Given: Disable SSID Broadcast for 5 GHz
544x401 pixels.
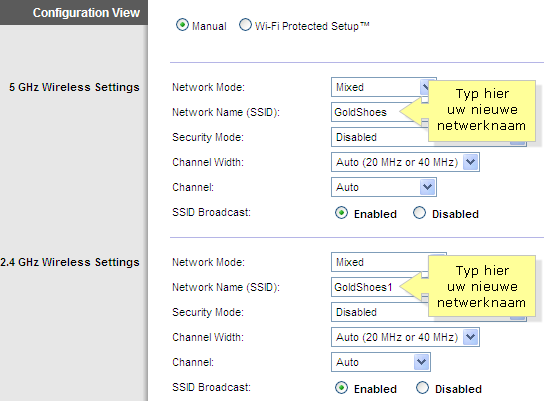Looking at the screenshot, I should tap(419, 213).
